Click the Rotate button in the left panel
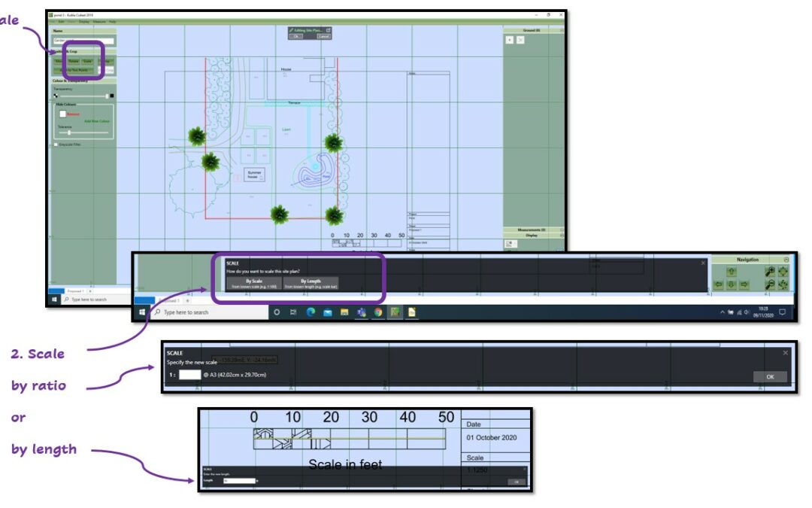812x508 pixels. 74,62
